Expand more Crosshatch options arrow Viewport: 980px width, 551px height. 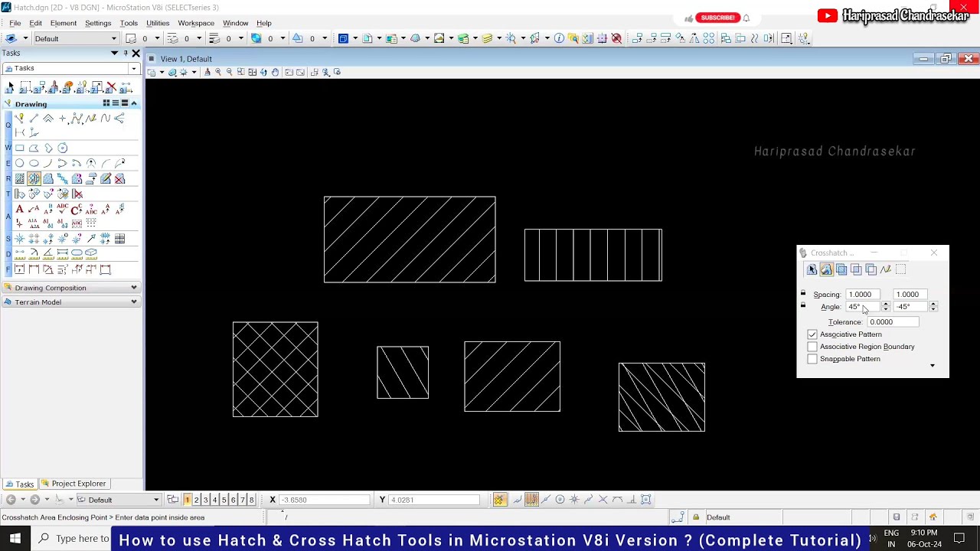[933, 366]
